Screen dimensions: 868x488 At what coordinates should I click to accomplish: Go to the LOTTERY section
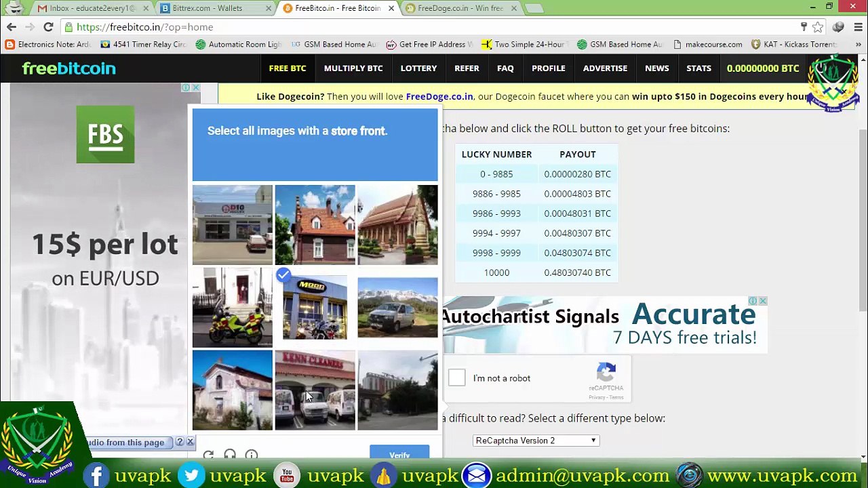(418, 68)
